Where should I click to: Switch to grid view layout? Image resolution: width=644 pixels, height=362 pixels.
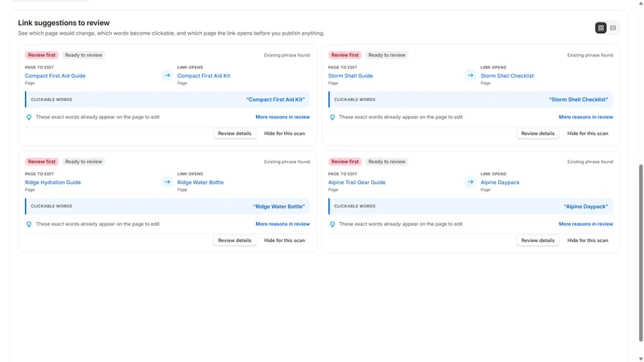(601, 28)
